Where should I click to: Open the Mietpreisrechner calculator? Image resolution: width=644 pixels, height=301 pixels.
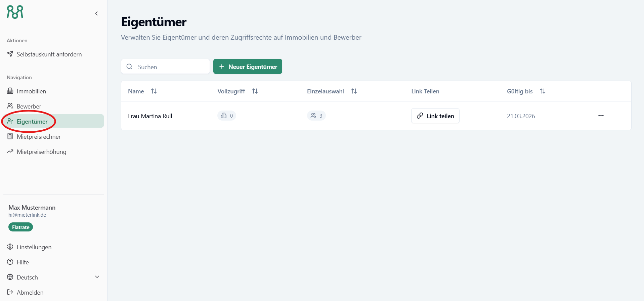point(39,137)
